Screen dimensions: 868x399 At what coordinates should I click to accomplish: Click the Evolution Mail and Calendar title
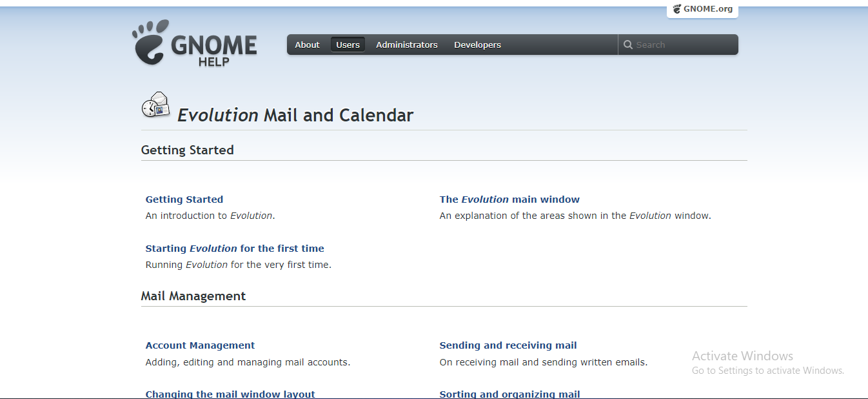(x=294, y=115)
